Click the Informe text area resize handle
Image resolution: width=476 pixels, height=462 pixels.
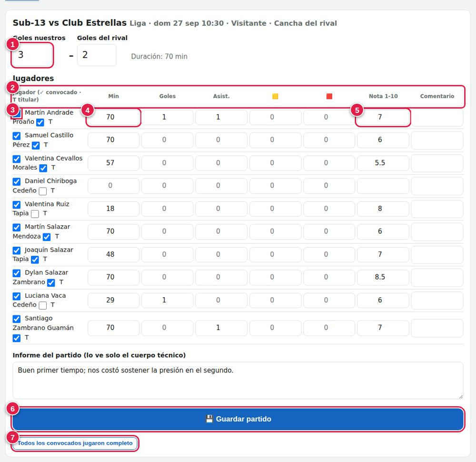[460, 396]
